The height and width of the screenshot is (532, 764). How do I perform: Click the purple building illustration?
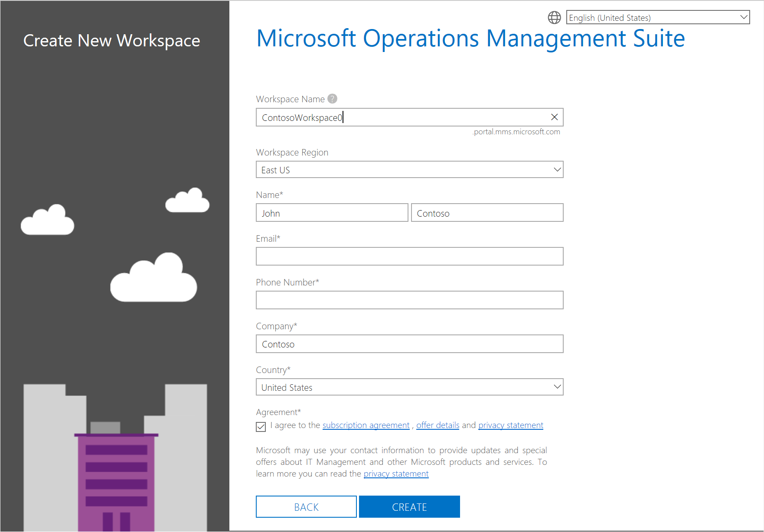coord(116,481)
